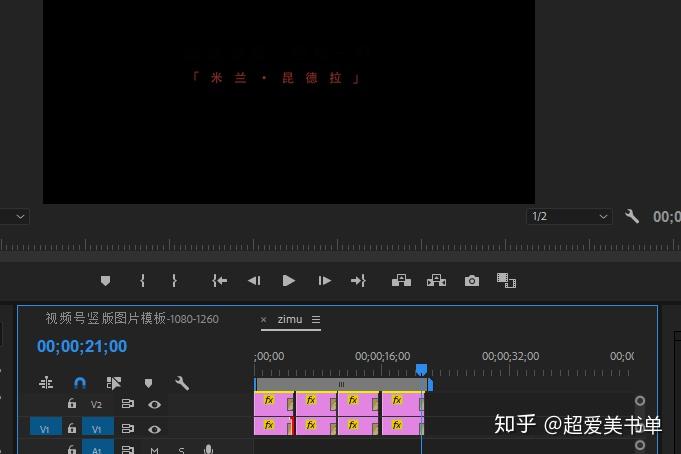Click the Lift button

pyautogui.click(x=401, y=281)
